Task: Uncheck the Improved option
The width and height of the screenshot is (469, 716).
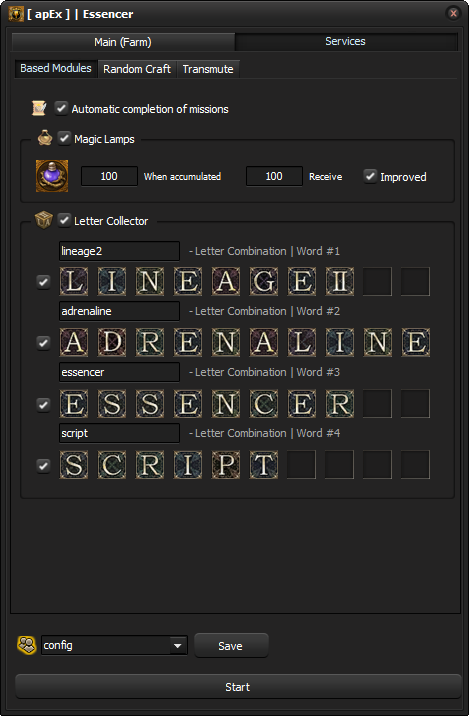Action: click(x=370, y=176)
